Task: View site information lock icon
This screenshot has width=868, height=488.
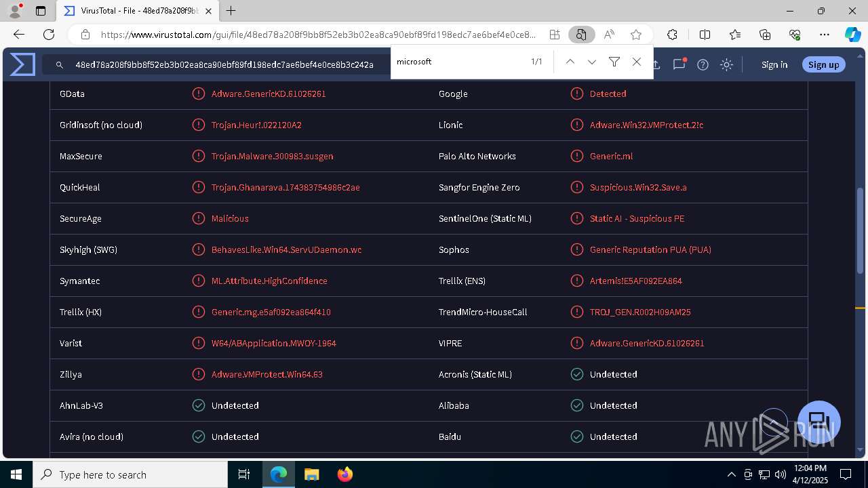Action: (85, 35)
